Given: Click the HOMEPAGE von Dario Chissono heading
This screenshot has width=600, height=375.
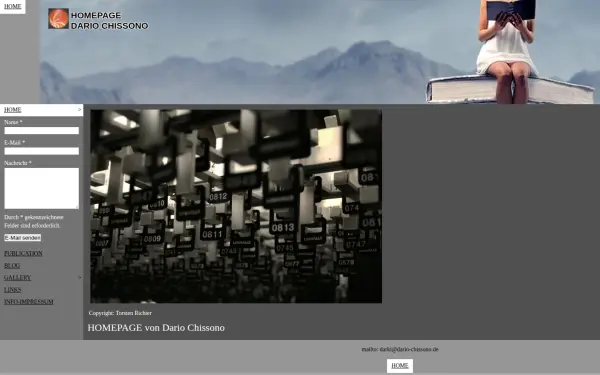Looking at the screenshot, I should point(156,328).
